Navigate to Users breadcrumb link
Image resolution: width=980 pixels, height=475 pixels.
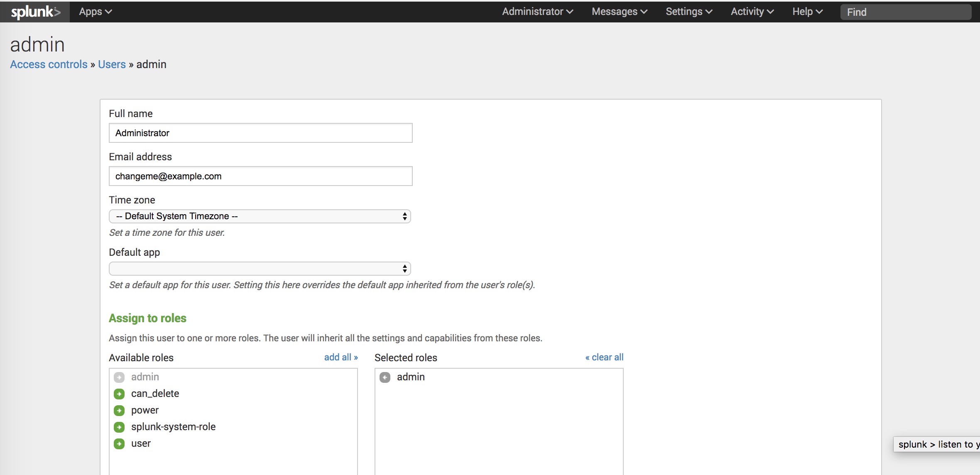[113, 64]
